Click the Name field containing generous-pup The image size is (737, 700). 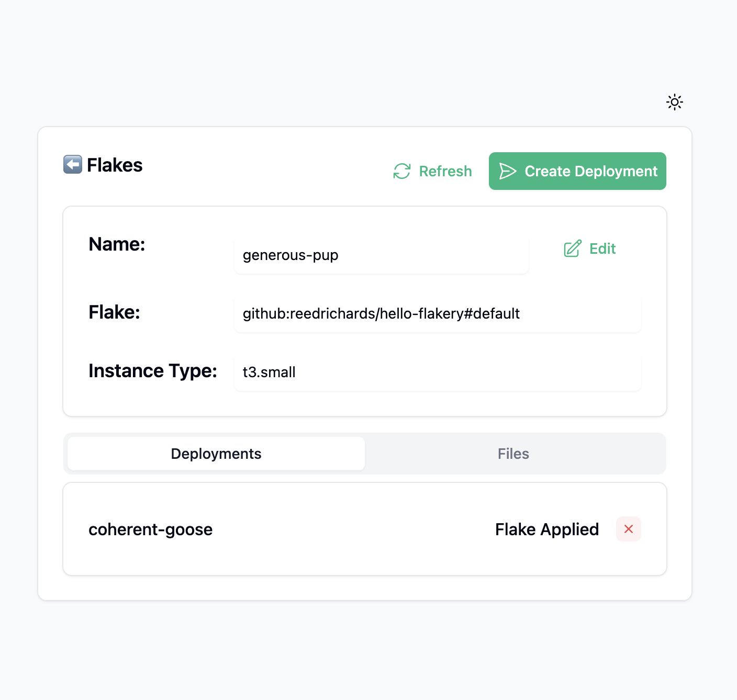pyautogui.click(x=381, y=255)
